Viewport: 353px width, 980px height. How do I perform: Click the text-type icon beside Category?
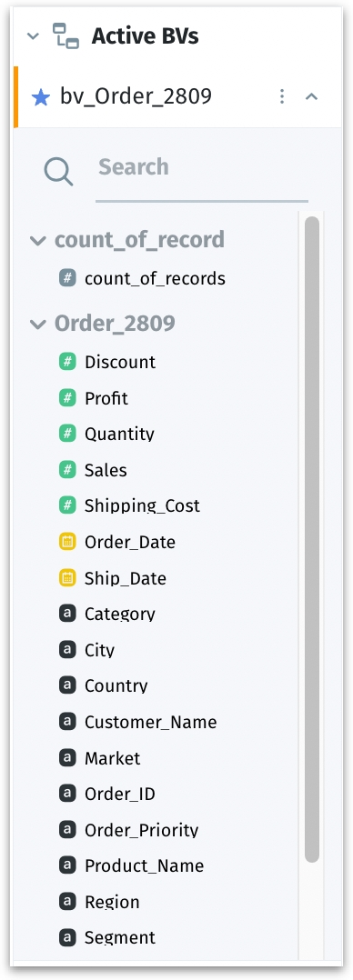tap(67, 614)
